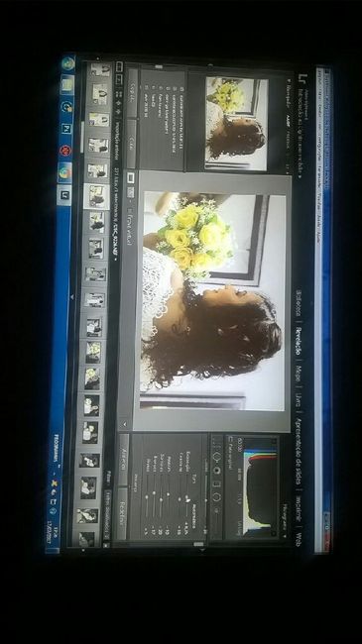
Task: Open toolbar content triangle menu
Action: (x=125, y=424)
